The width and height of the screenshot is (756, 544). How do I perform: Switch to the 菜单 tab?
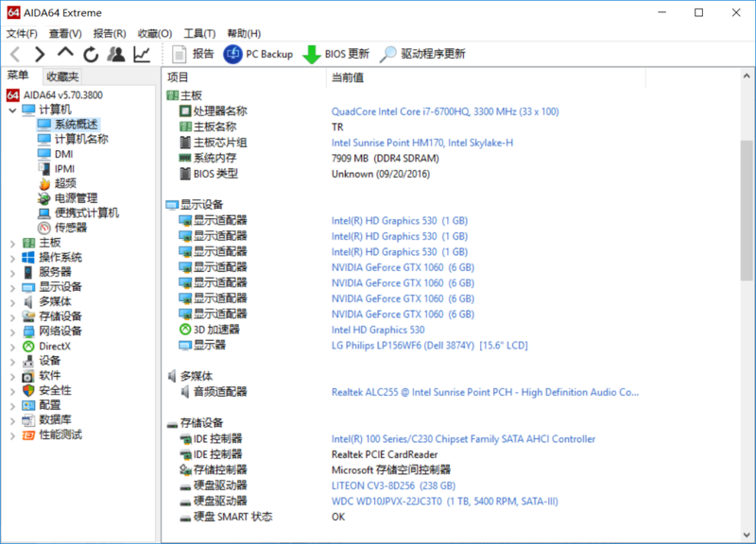click(x=18, y=76)
